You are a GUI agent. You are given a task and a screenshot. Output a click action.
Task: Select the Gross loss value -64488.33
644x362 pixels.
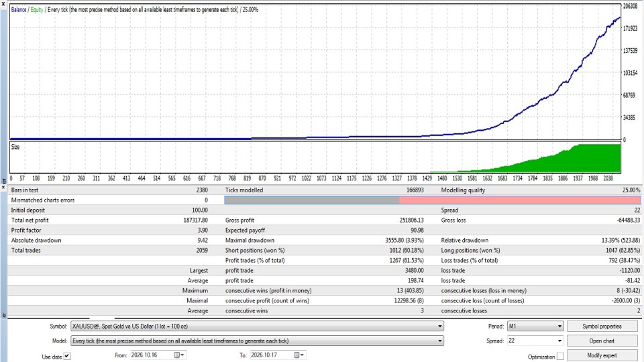pos(629,221)
